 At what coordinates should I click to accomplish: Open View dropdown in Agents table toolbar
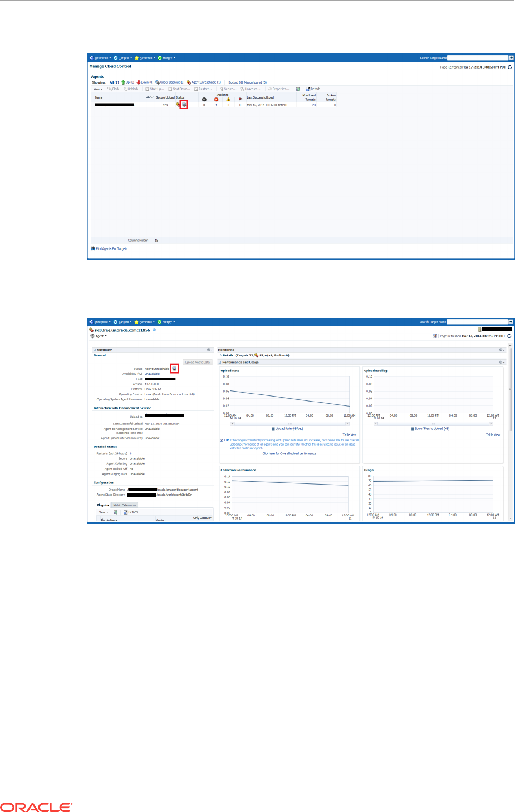[98, 89]
